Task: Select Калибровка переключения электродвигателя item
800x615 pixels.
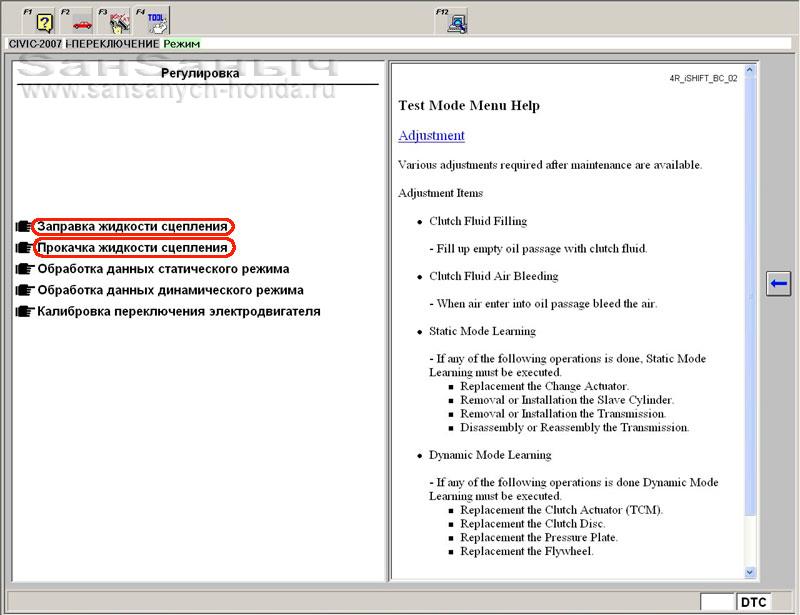Action: pos(179,311)
